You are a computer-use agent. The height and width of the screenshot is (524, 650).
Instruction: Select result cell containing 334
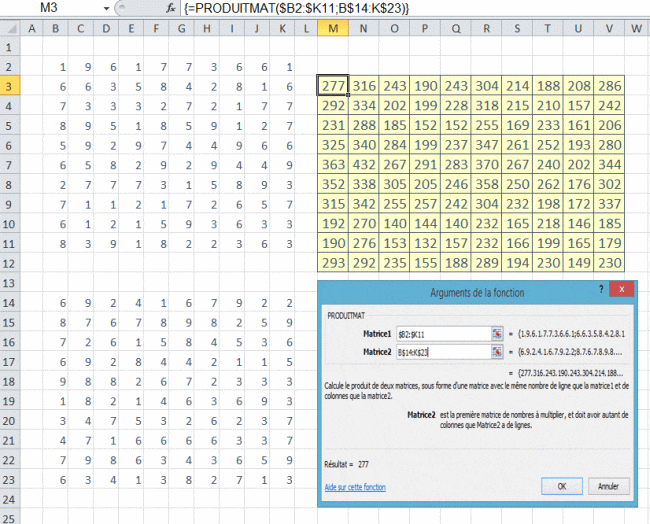click(x=364, y=106)
